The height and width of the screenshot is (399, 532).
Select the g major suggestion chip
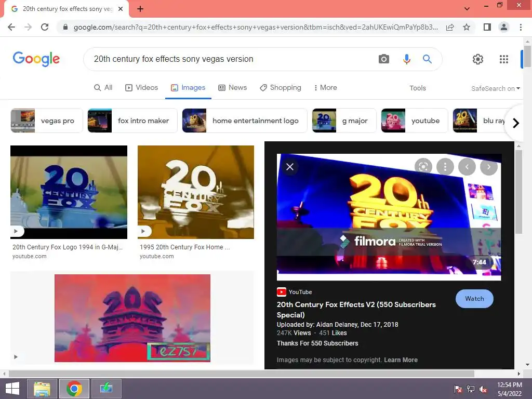(344, 121)
